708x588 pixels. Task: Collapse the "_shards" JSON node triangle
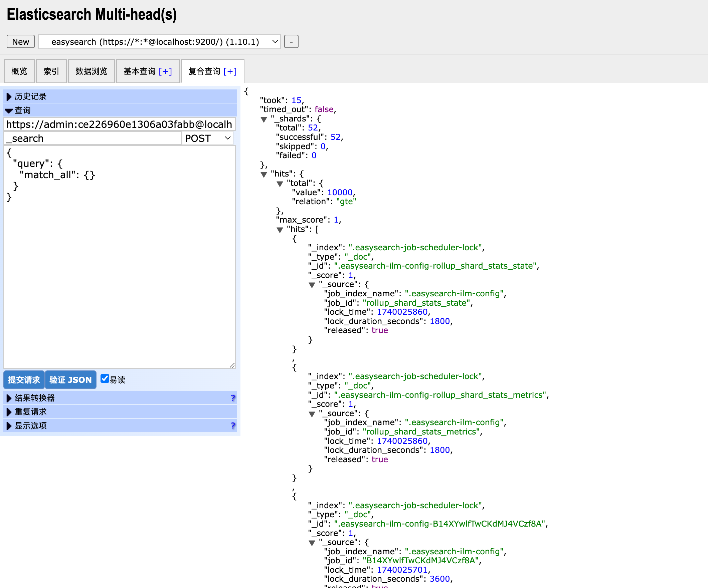[x=264, y=119]
